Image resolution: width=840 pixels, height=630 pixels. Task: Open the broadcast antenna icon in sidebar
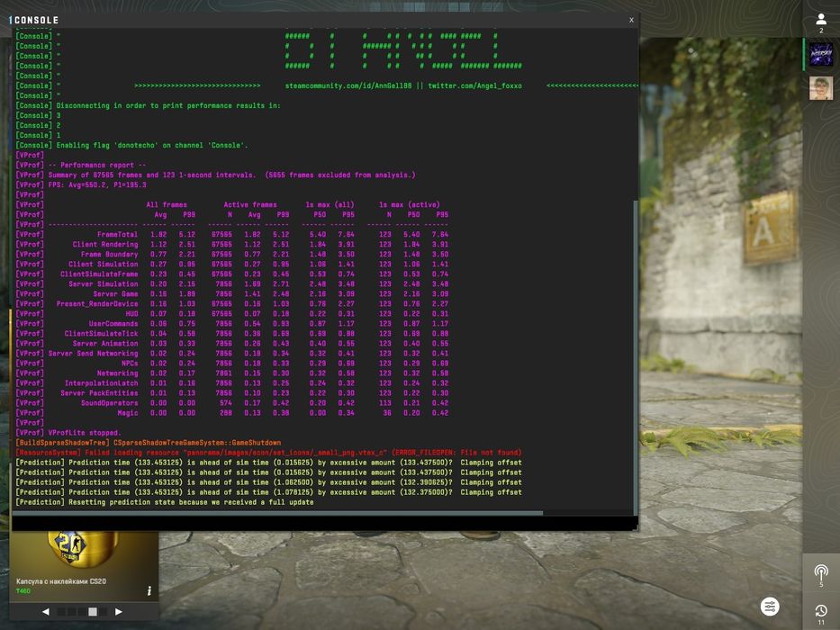coord(821,572)
